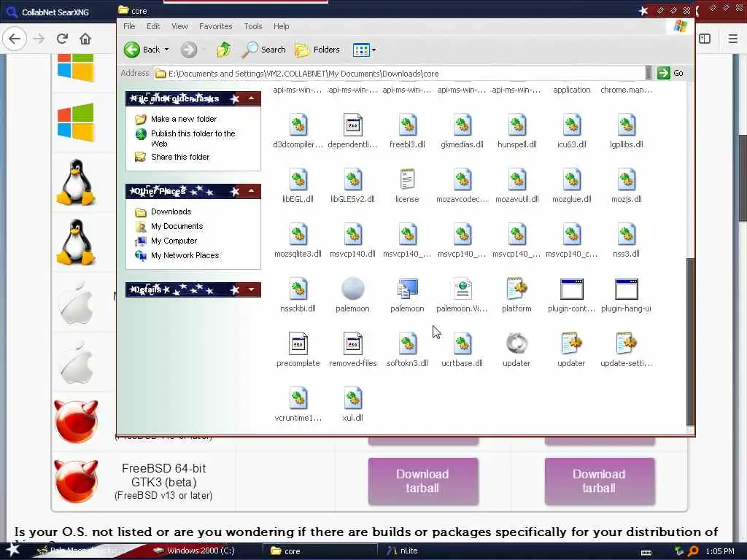
Task: Select the vcruntime dll file
Action: pos(298,399)
